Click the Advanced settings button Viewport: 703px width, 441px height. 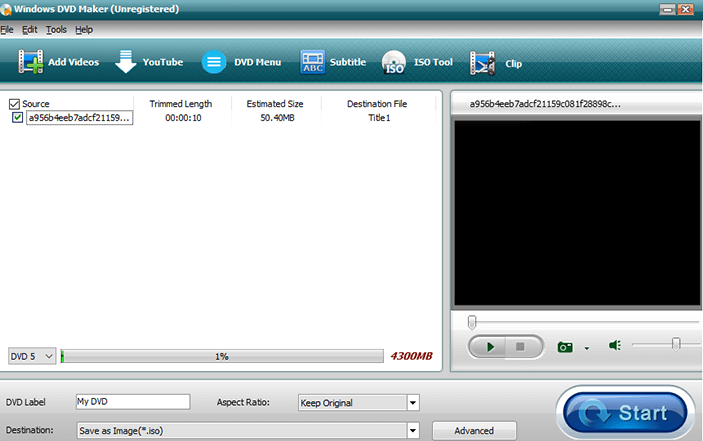474,431
